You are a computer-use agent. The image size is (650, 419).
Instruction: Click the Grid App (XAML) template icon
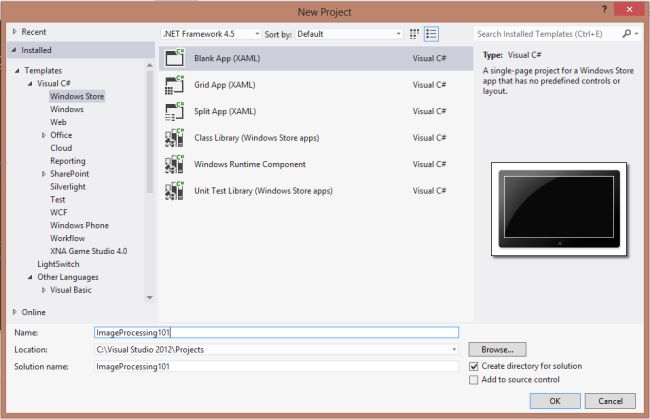tap(175, 85)
